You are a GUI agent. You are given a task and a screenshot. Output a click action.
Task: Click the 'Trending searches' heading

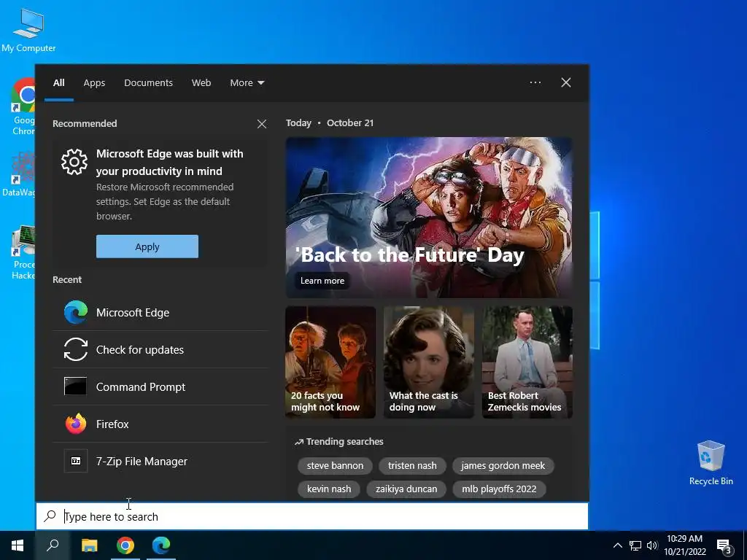click(338, 441)
